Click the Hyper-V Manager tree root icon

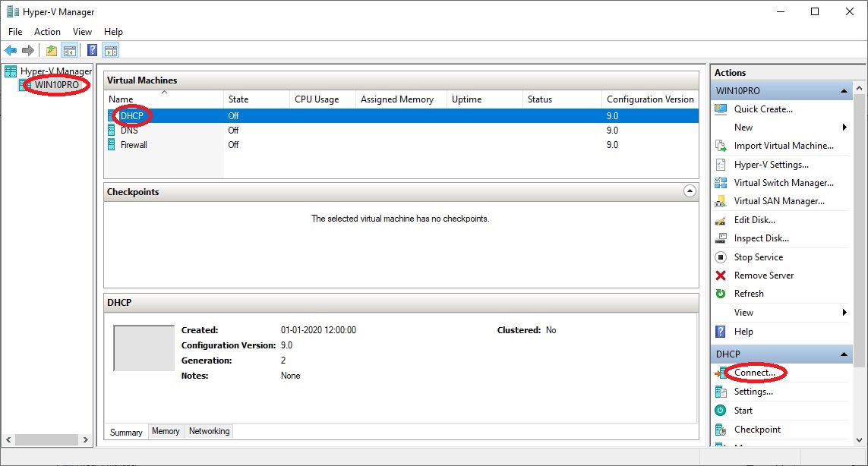[x=11, y=71]
